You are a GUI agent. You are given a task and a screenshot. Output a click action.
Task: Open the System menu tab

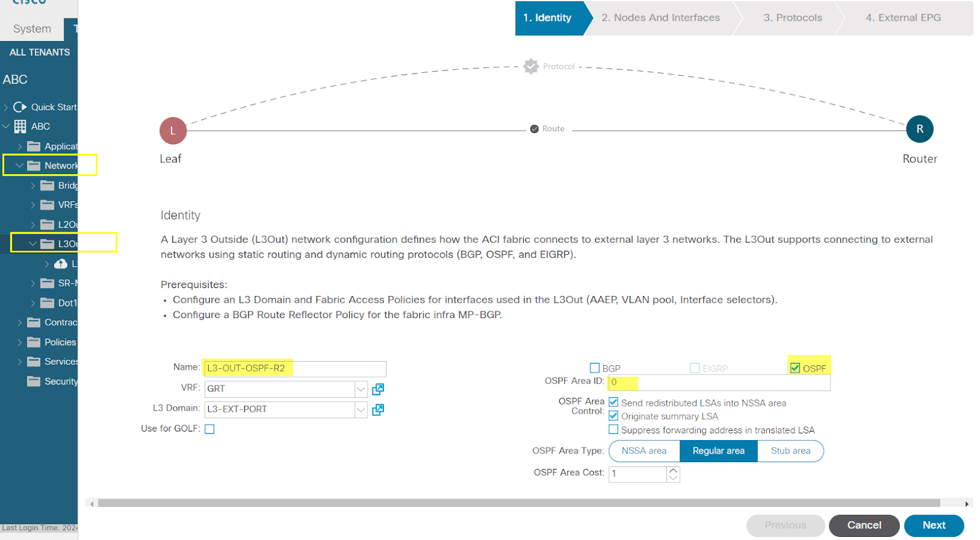32,29
